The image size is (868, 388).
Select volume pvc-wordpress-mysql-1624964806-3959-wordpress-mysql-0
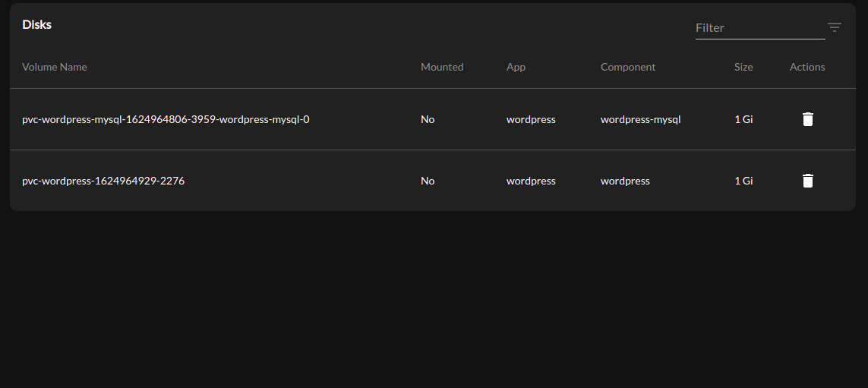point(166,119)
